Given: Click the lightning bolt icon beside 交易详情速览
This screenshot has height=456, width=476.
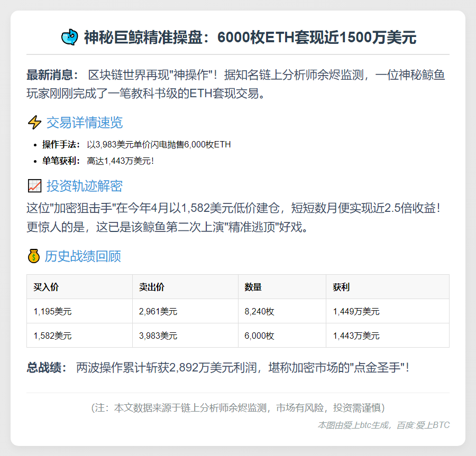Looking at the screenshot, I should (34, 123).
